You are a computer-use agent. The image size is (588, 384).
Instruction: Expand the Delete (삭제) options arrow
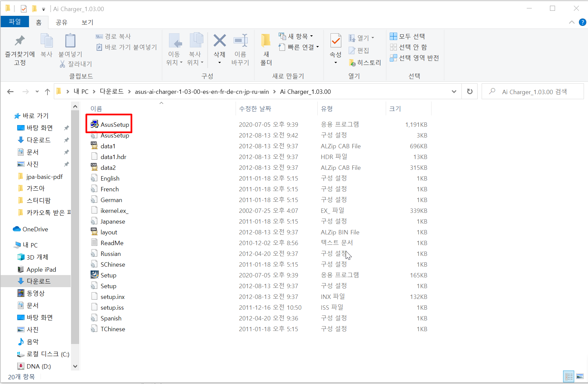(219, 63)
